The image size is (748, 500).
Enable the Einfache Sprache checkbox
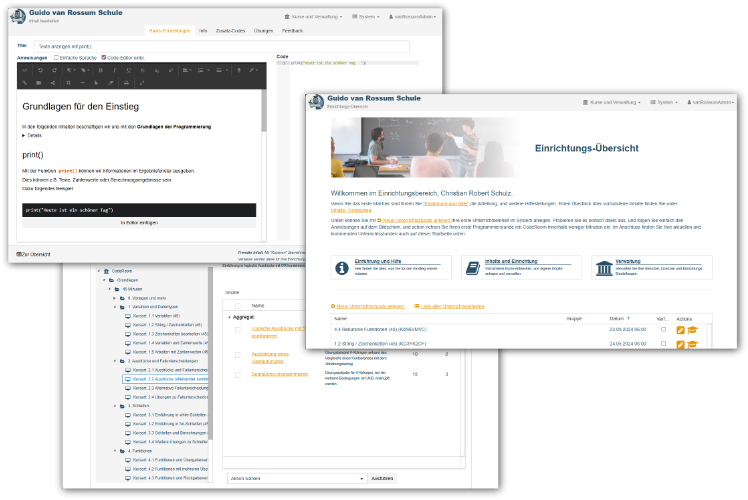[x=57, y=59]
